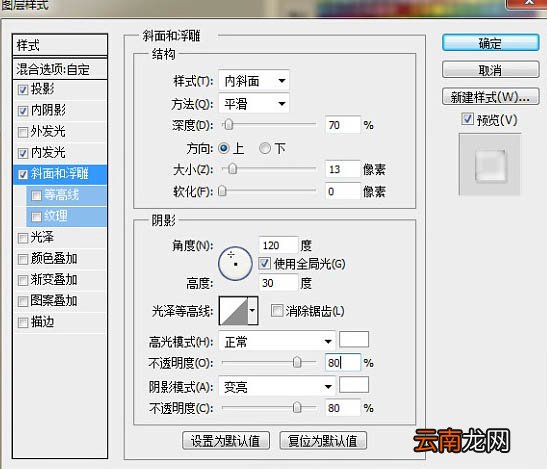
Task: Click the 取消 cancel button
Action: [490, 70]
